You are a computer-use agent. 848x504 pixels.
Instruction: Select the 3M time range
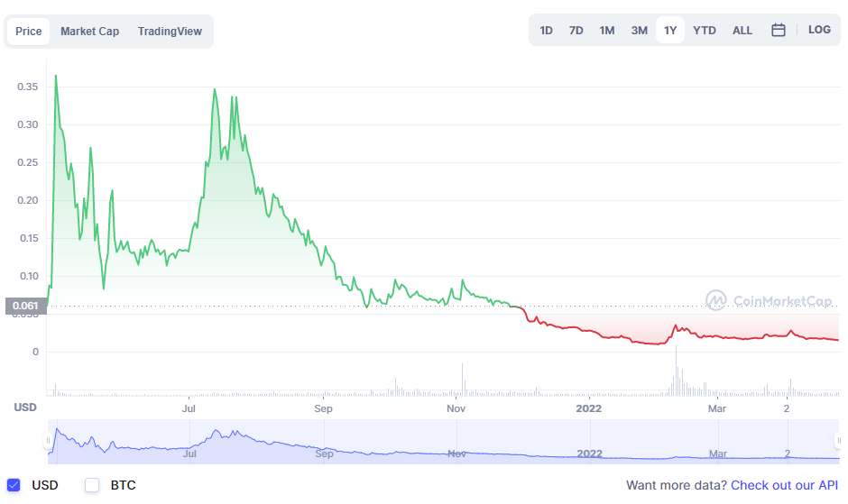point(640,31)
